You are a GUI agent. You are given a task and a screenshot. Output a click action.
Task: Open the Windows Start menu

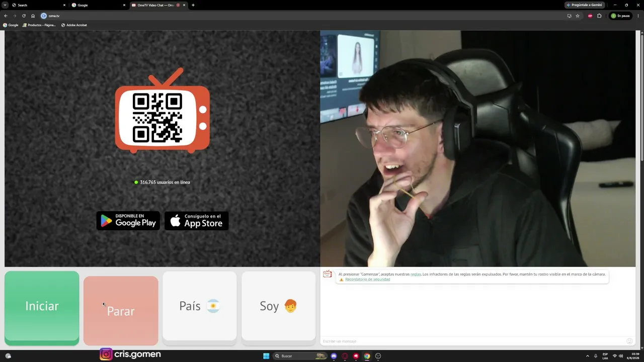pyautogui.click(x=266, y=356)
